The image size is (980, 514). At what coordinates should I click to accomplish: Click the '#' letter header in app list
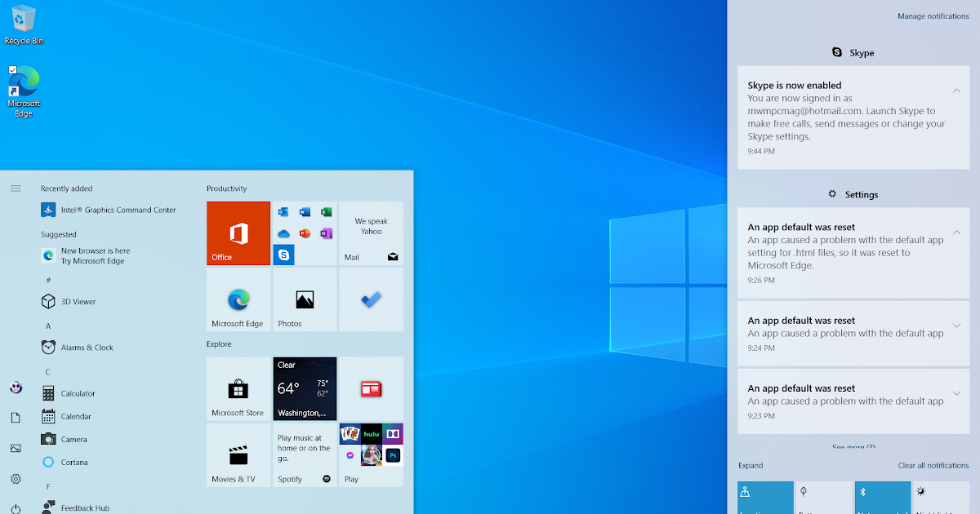tap(48, 280)
